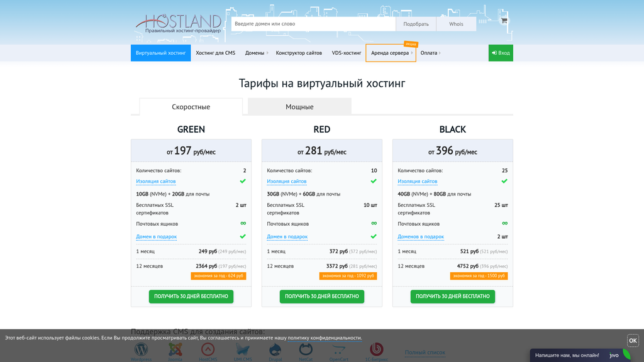Switch to the Мощные tab
Viewport: 644px width, 362px height.
click(299, 107)
